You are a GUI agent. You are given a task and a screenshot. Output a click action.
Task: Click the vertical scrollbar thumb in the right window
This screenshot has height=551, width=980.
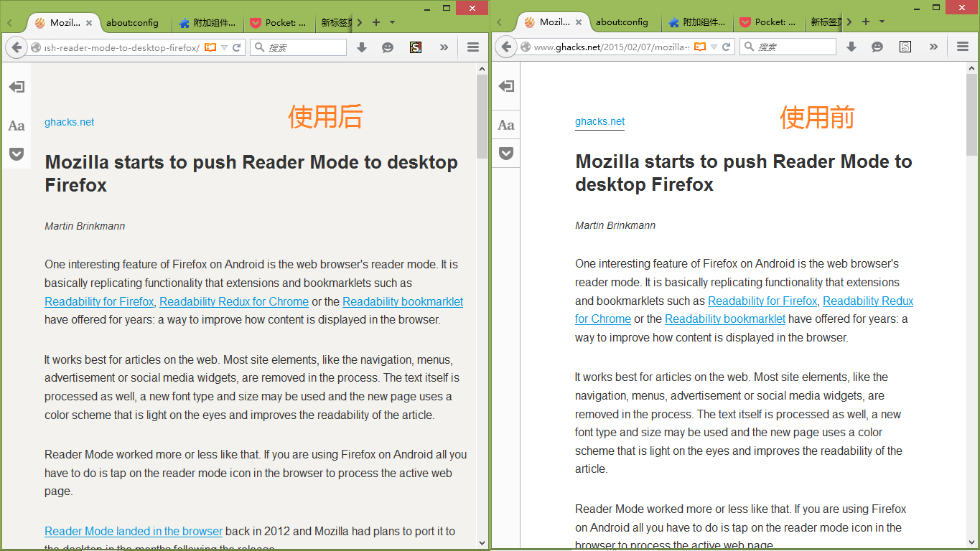pos(972,115)
